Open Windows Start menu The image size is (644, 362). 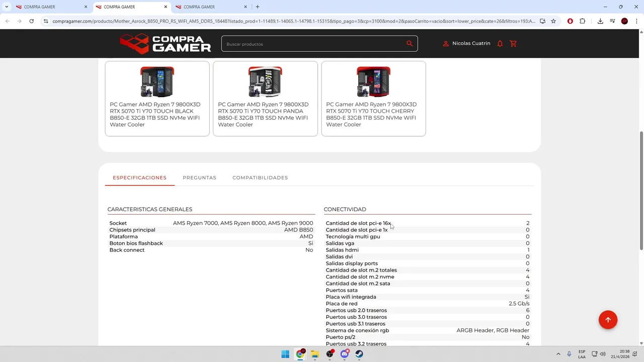click(285, 354)
